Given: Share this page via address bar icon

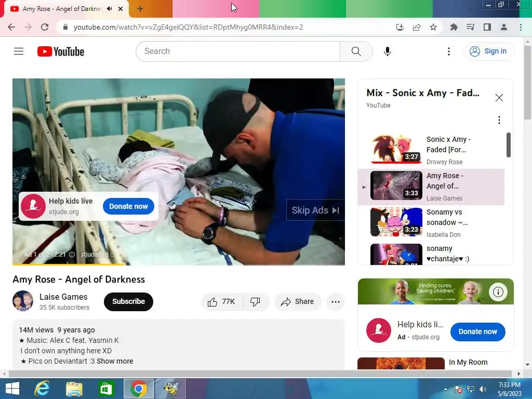Looking at the screenshot, I should point(417,27).
